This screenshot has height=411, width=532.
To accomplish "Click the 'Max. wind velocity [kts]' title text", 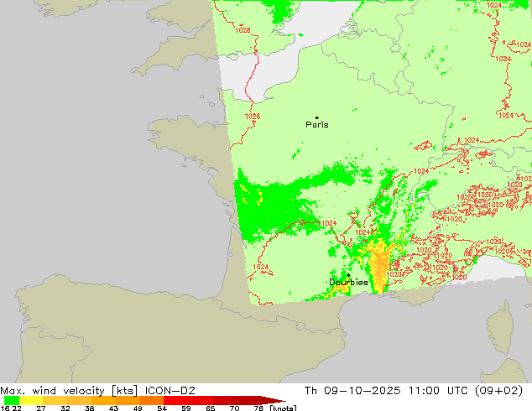I will 69,391.
